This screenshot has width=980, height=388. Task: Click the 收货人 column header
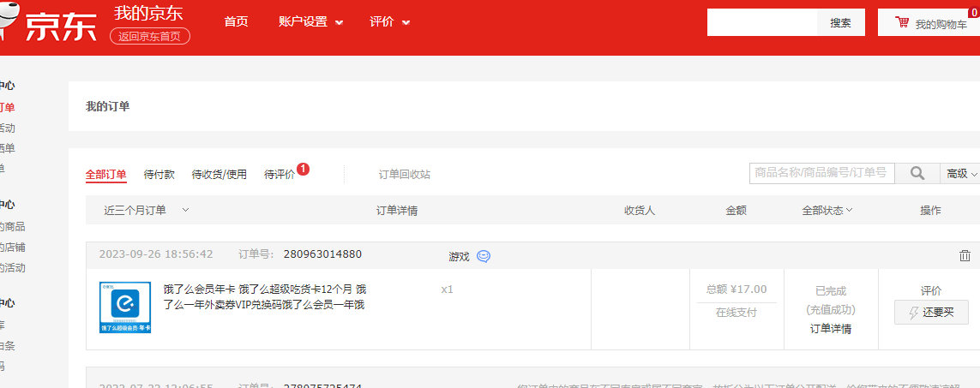tap(640, 210)
